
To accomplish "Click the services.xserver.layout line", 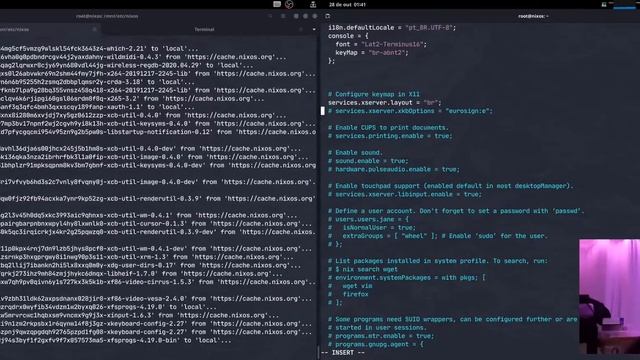I will tap(384, 102).
